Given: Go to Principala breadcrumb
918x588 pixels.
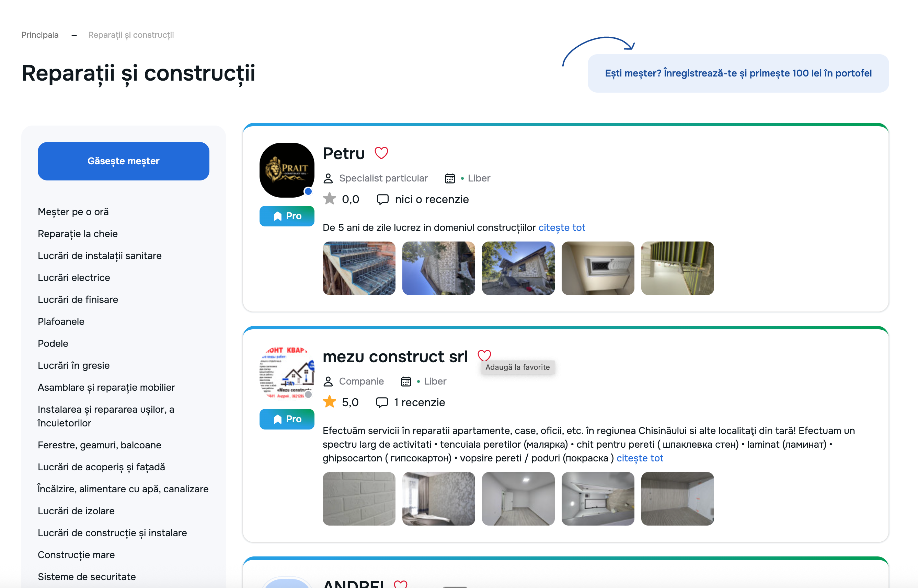Looking at the screenshot, I should pyautogui.click(x=40, y=35).
